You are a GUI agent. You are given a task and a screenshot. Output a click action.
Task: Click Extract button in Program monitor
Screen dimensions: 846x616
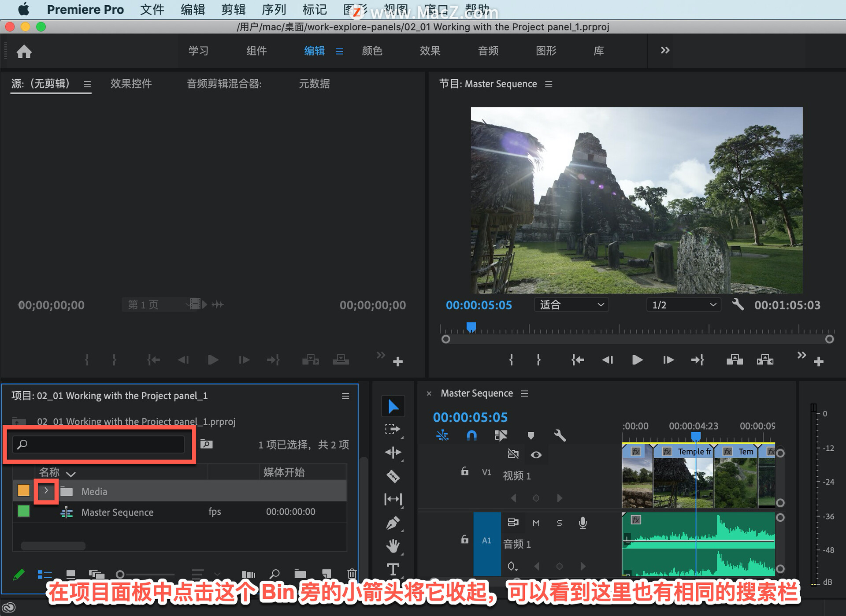point(765,360)
